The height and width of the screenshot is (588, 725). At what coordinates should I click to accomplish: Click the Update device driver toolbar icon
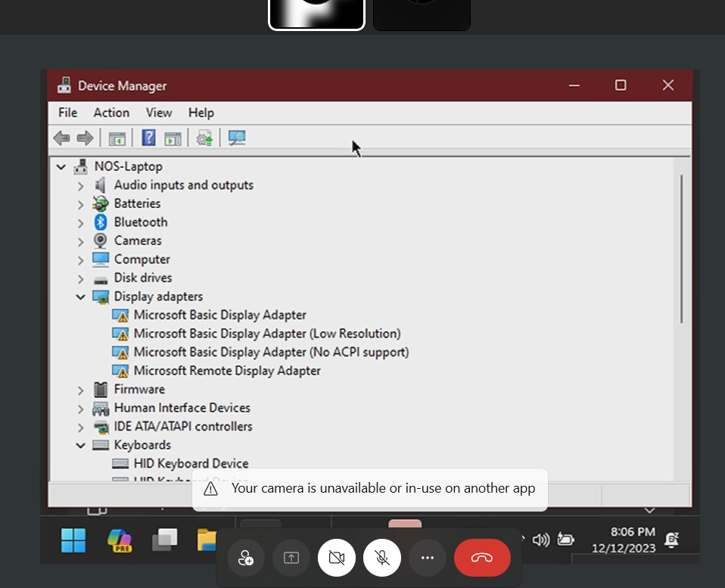click(204, 138)
